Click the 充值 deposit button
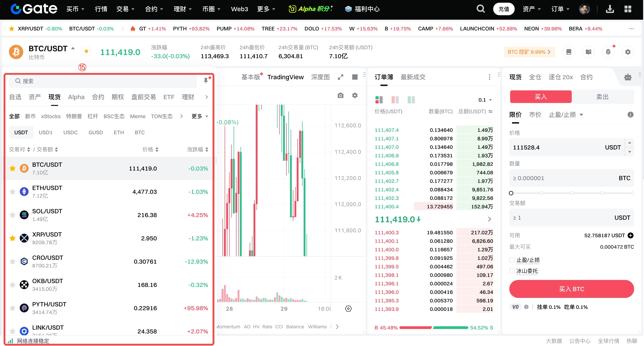This screenshot has height=346, width=644. [x=503, y=9]
